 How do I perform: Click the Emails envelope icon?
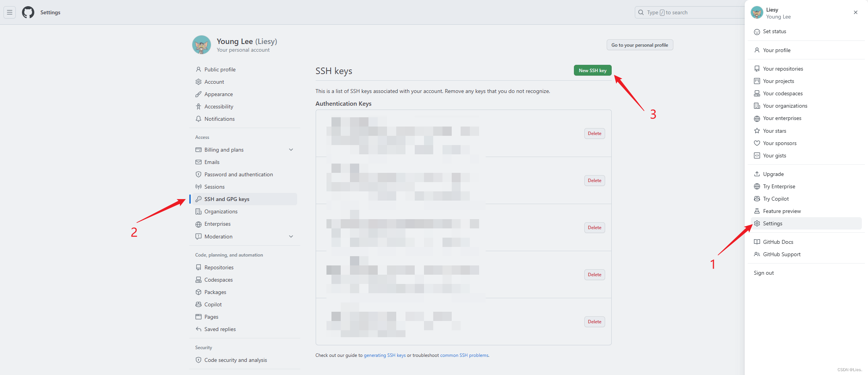point(198,162)
